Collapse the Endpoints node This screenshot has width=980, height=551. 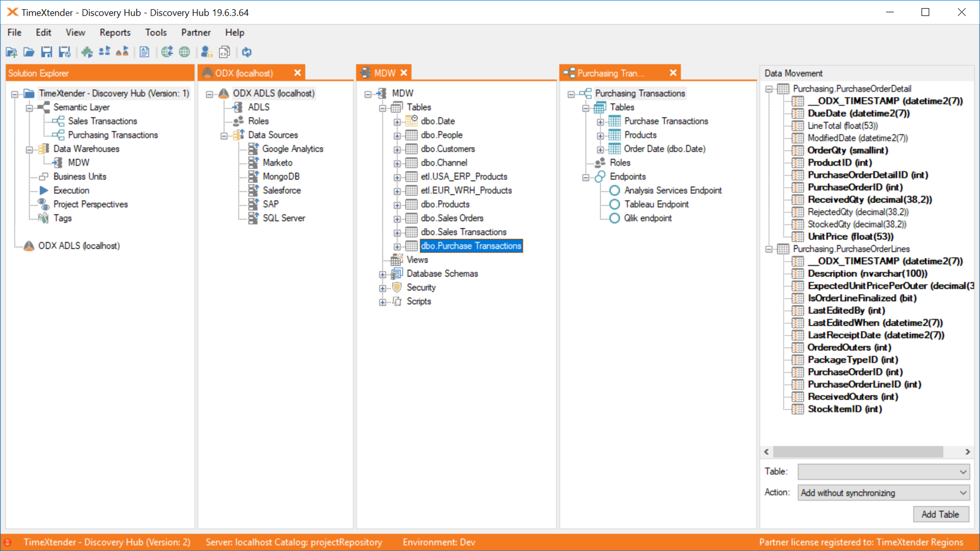point(586,177)
